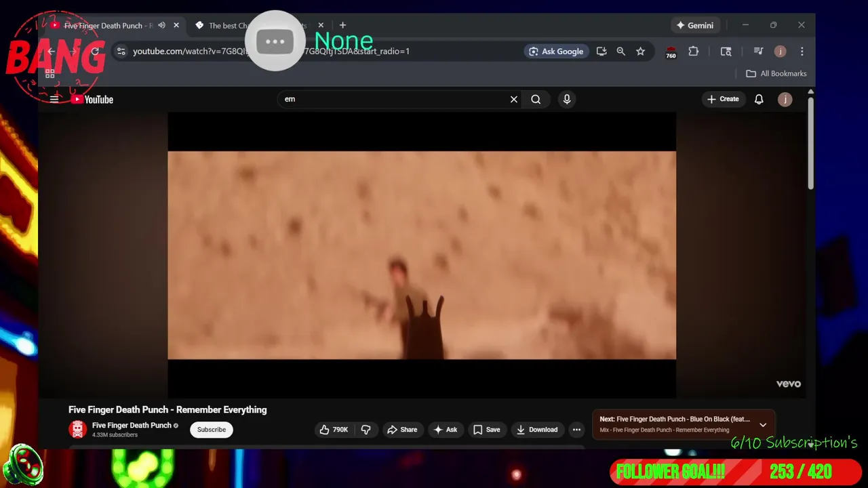Click the page vertical scrollbar thumb
This screenshot has height=488, width=868.
coord(810,142)
